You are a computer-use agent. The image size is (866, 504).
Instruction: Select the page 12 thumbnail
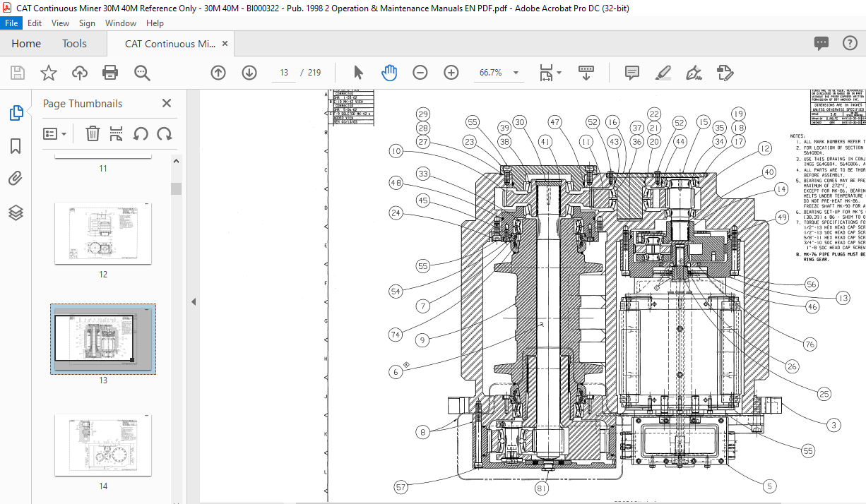tap(103, 234)
